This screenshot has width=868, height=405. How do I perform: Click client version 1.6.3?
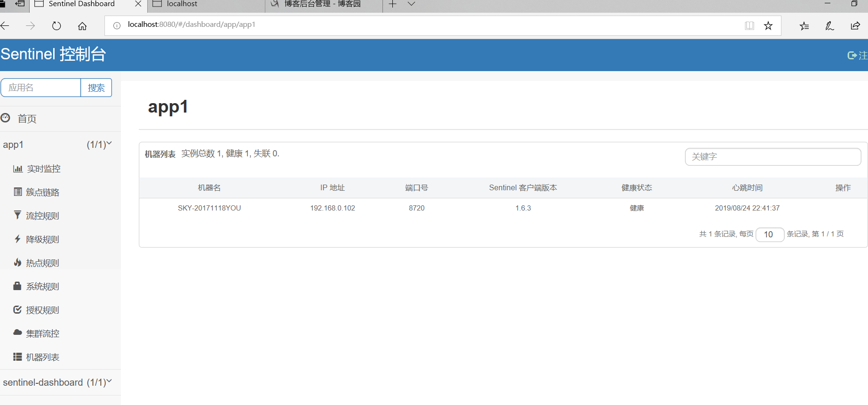click(x=523, y=208)
